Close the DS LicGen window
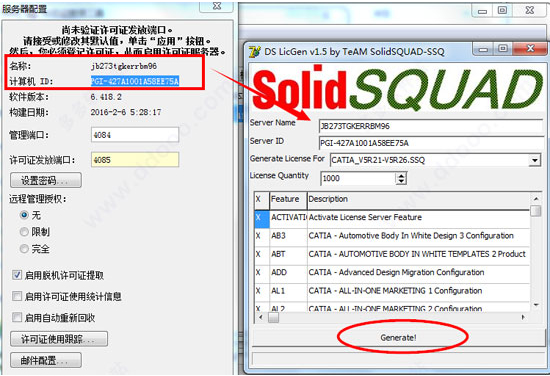The width and height of the screenshot is (550, 376). [530, 48]
